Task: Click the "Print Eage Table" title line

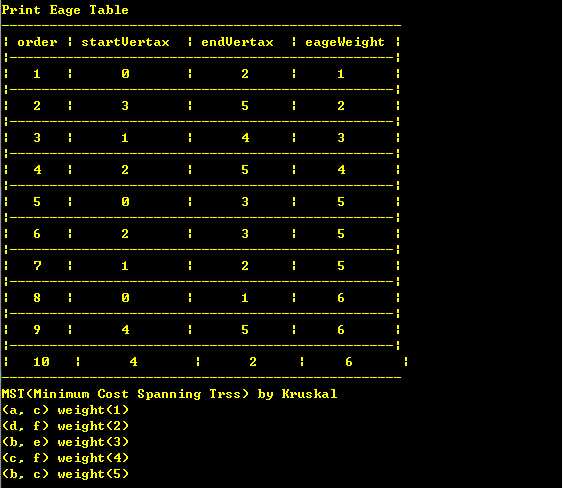Action: click(x=65, y=10)
